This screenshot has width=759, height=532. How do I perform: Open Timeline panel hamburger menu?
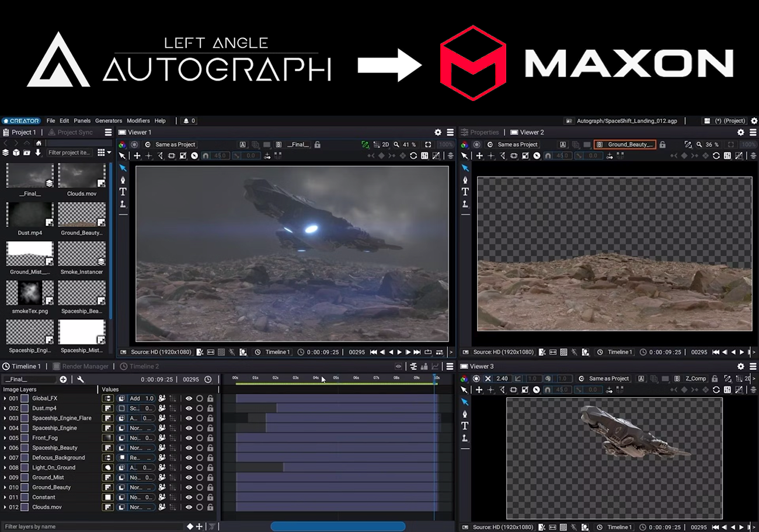450,367
